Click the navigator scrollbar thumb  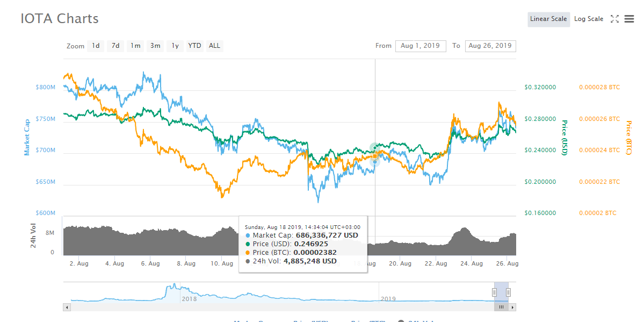coord(501,307)
